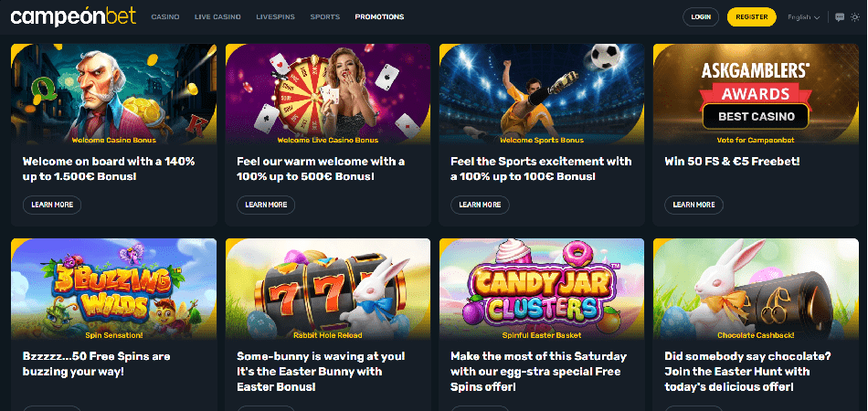Screen dimensions: 868x411
Task: Switch to the Promotions tab
Action: click(x=379, y=16)
